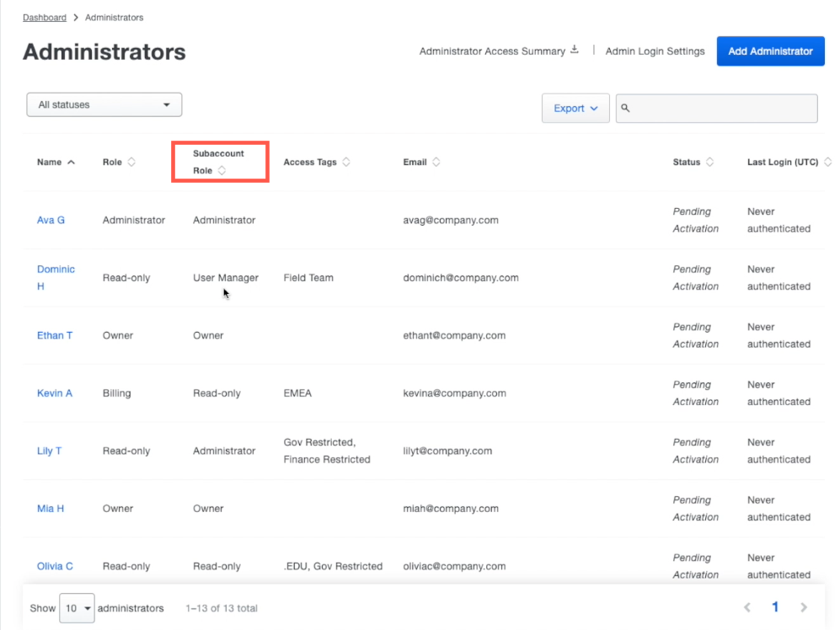Go to the next page of administrators
Image resolution: width=840 pixels, height=630 pixels.
click(803, 606)
